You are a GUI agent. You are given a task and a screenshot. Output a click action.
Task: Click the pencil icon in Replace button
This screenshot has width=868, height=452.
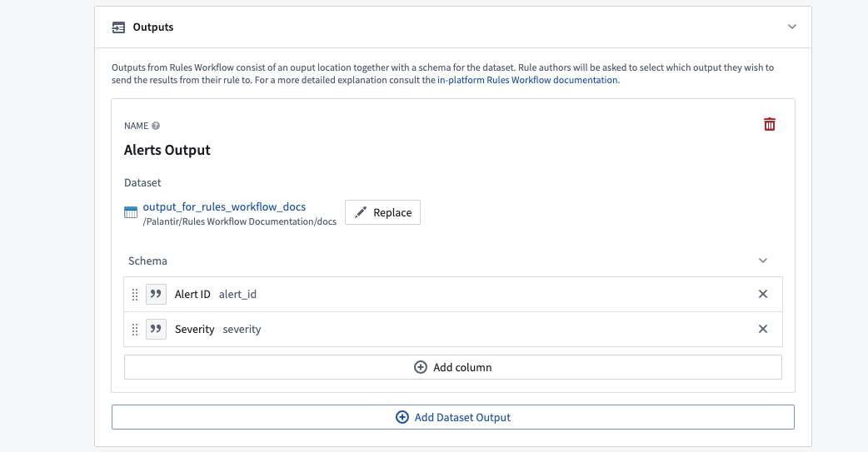pyautogui.click(x=361, y=212)
